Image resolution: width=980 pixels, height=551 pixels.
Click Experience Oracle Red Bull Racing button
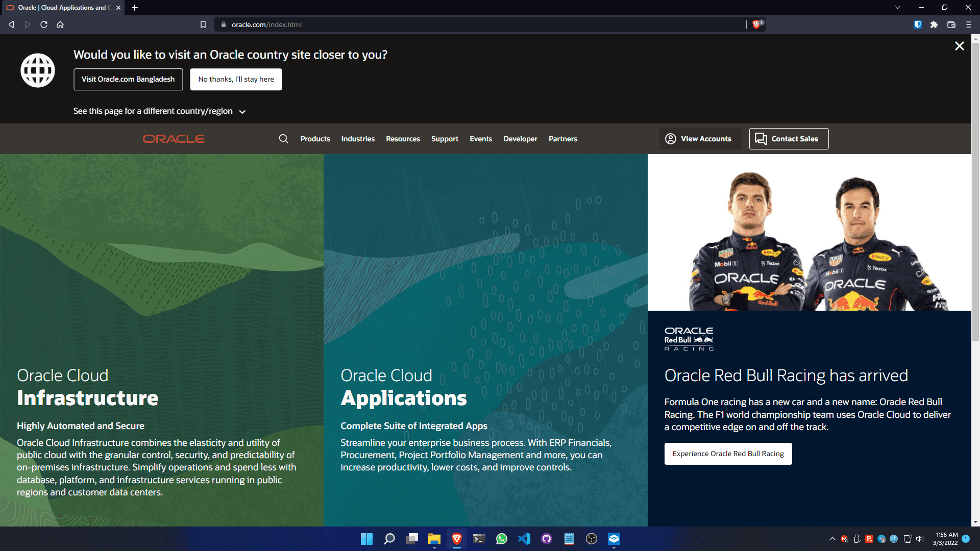(728, 454)
